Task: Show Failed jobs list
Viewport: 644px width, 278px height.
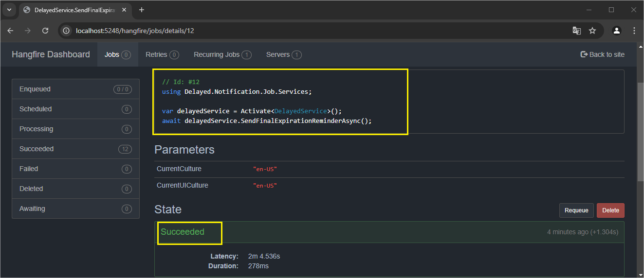Action: [x=75, y=169]
